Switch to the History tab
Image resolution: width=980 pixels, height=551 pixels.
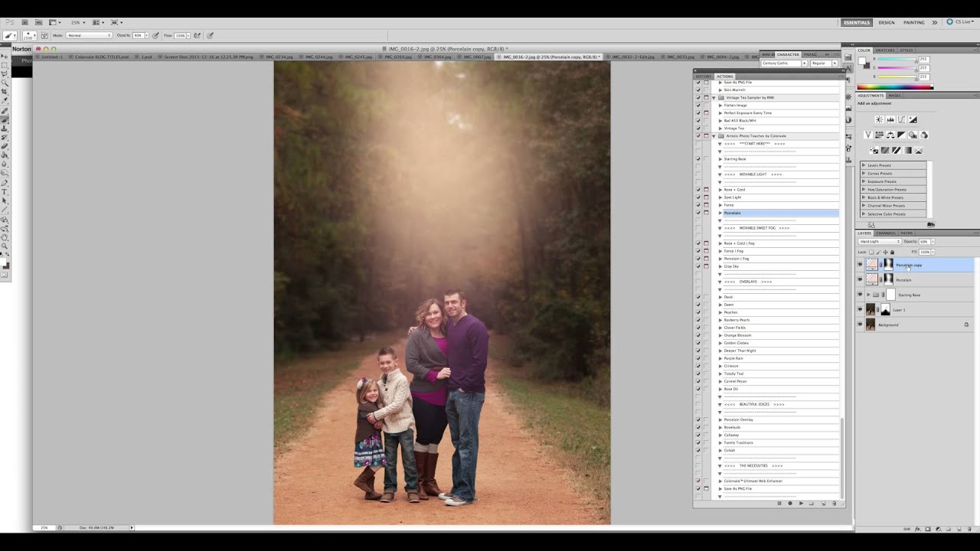(x=703, y=77)
